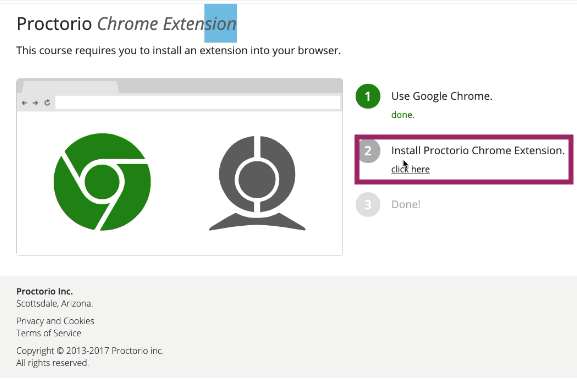Click the back arrow in mock browser
The image size is (577, 379).
click(24, 103)
